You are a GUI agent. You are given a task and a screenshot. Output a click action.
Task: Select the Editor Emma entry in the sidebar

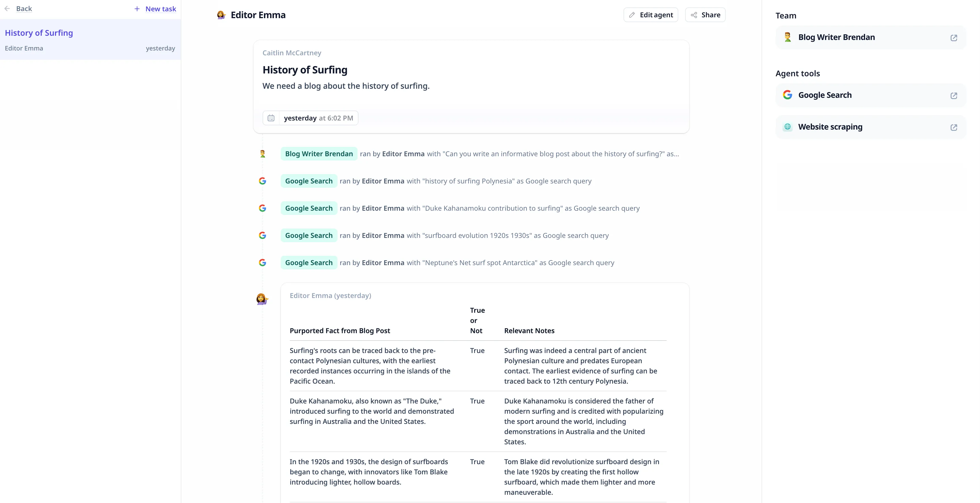24,48
